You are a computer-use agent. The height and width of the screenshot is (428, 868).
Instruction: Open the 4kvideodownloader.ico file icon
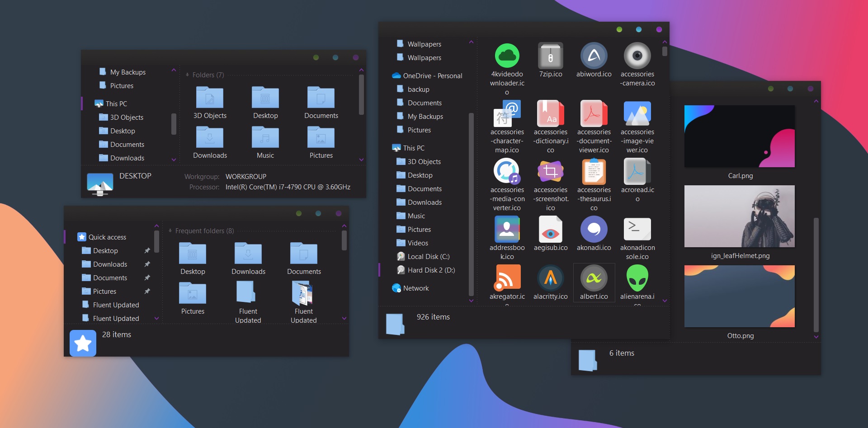point(507,56)
